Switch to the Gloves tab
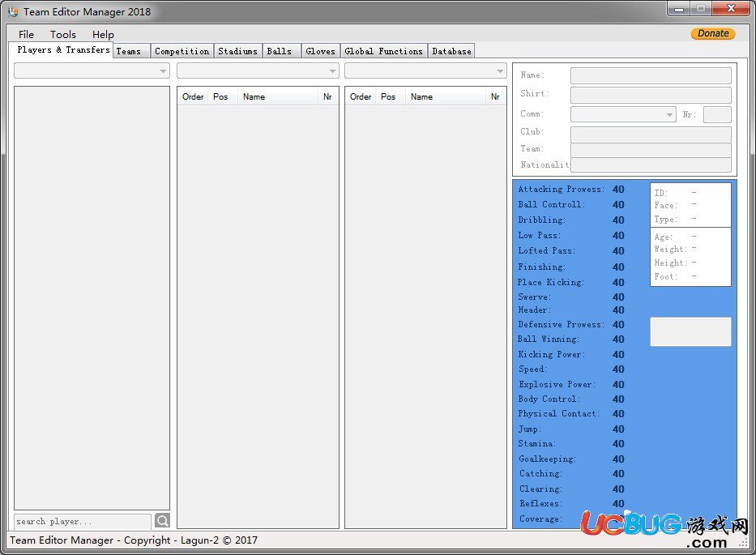 point(320,51)
